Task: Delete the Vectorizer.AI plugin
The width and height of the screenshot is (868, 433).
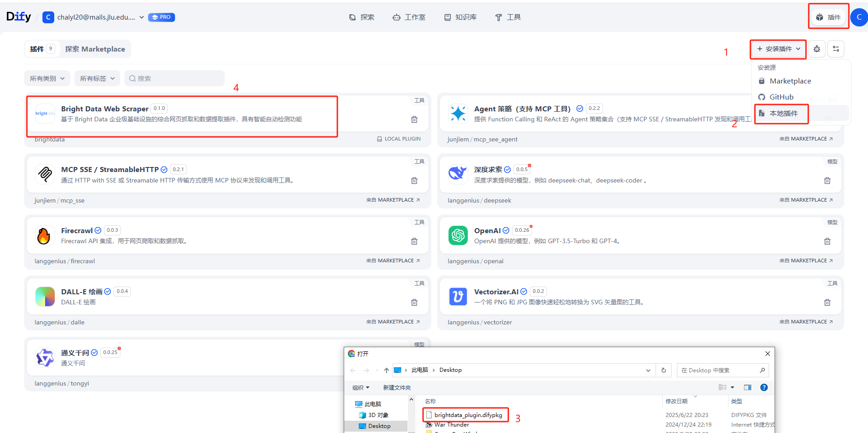Action: (x=827, y=303)
